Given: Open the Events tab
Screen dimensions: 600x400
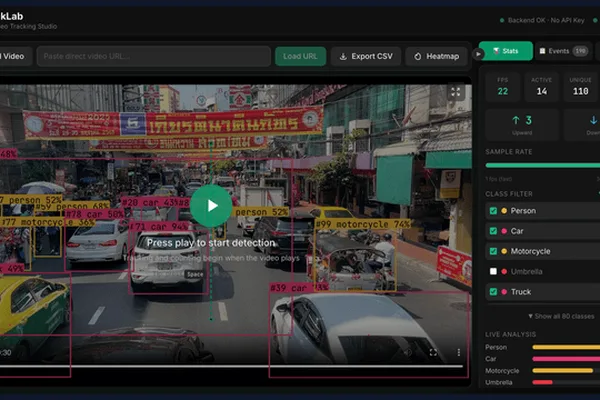Looking at the screenshot, I should [x=564, y=51].
